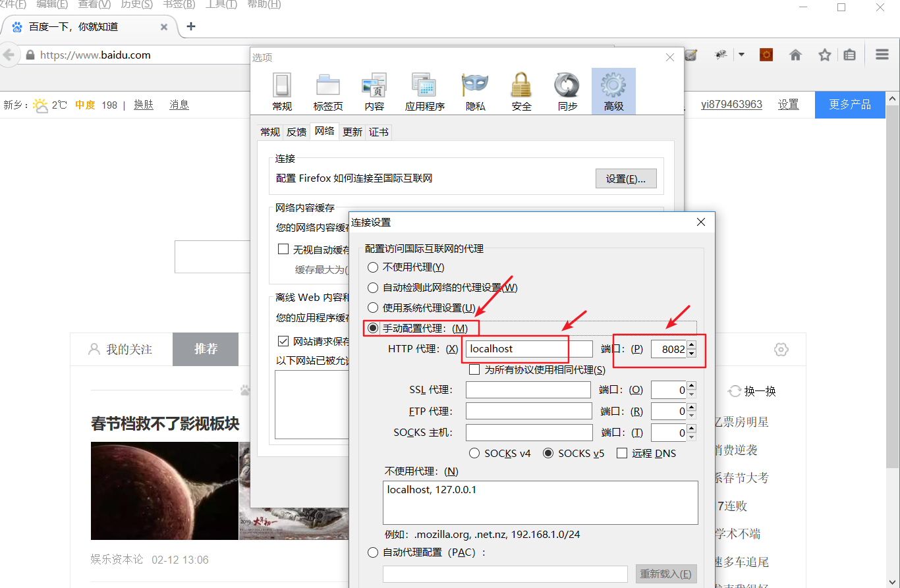Open the 常规 (General) settings panel
This screenshot has height=588, width=900.
(282, 91)
